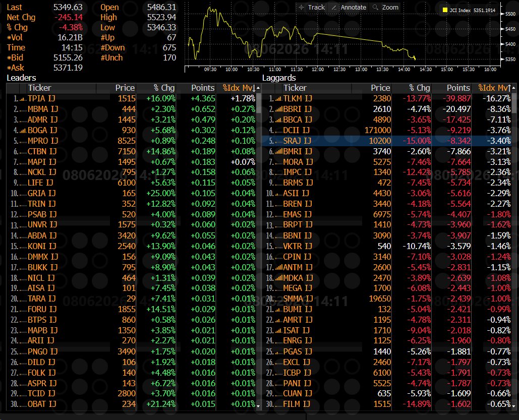Viewport: 519px width, 420px height.
Task: Select GRIA IJ ticker
Action: (42, 193)
